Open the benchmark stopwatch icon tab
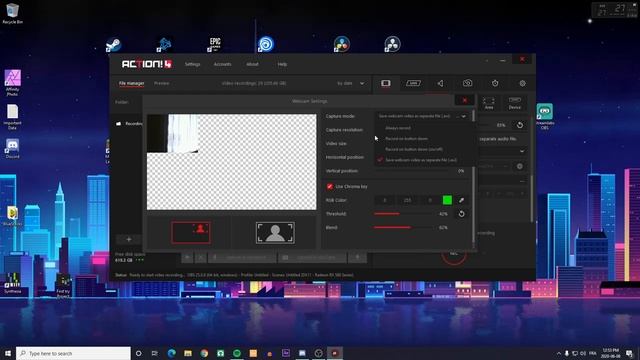The width and height of the screenshot is (640, 360). (495, 83)
